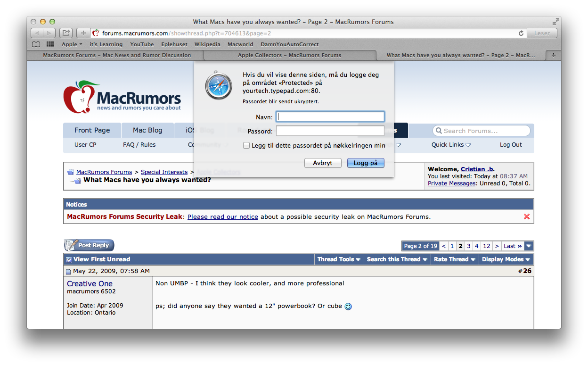Viewport: 588px width, 366px height.
Task: Open the Share button in the toolbar
Action: pyautogui.click(x=66, y=33)
